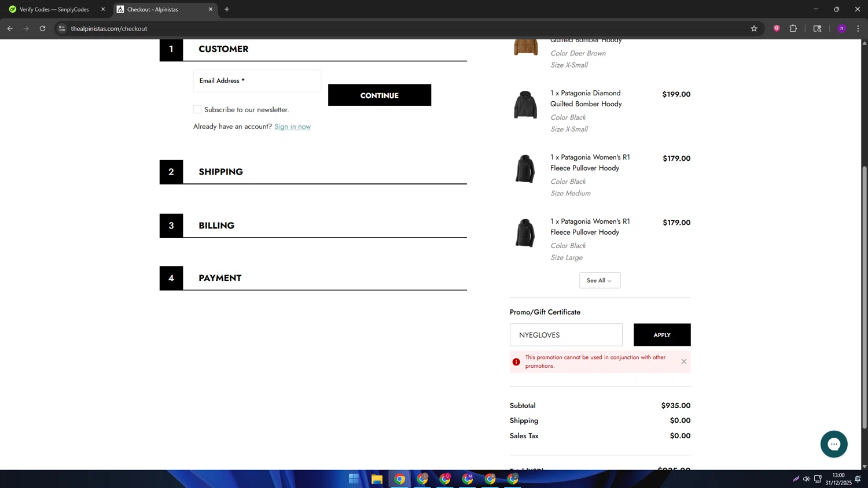Click the $199.00 bomber hoody price
The image size is (868, 488).
coord(676,94)
